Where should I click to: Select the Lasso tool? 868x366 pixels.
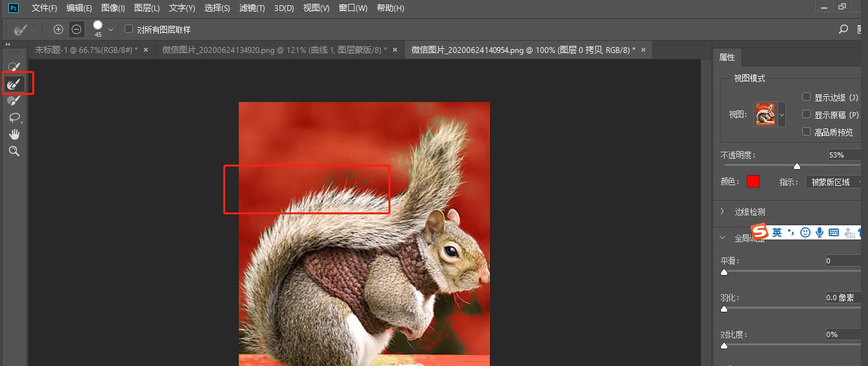click(x=14, y=117)
